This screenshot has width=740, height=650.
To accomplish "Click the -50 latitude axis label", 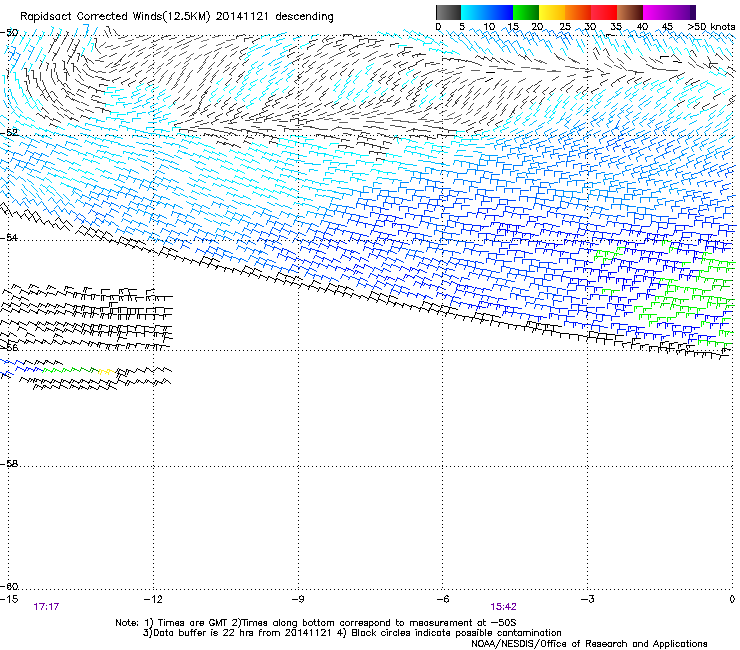I will pos(9,33).
